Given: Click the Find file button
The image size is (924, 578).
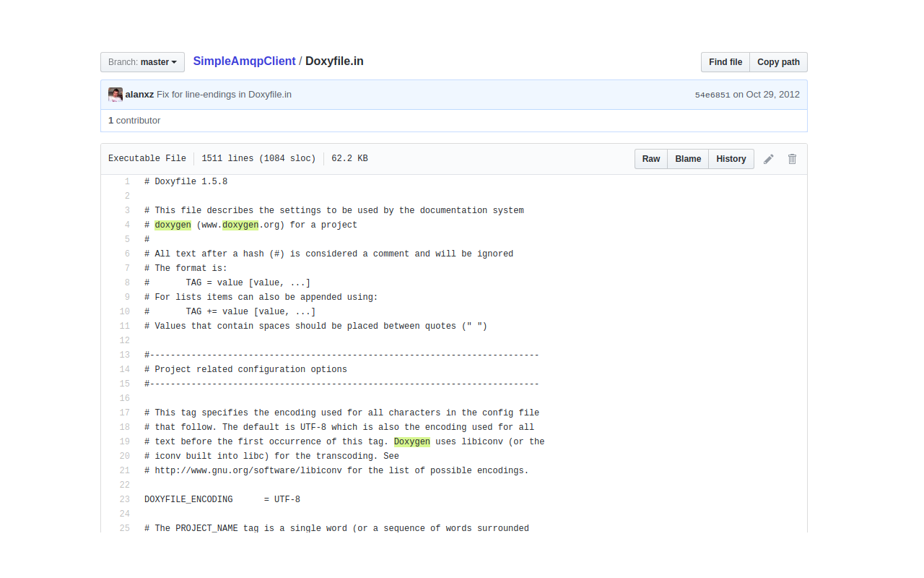Looking at the screenshot, I should coord(725,62).
